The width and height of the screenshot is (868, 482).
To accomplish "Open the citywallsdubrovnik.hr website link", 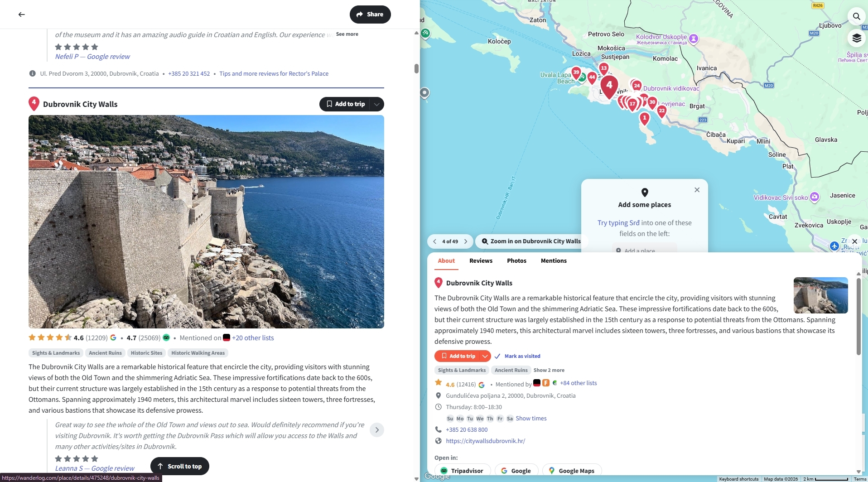I will pos(485,441).
